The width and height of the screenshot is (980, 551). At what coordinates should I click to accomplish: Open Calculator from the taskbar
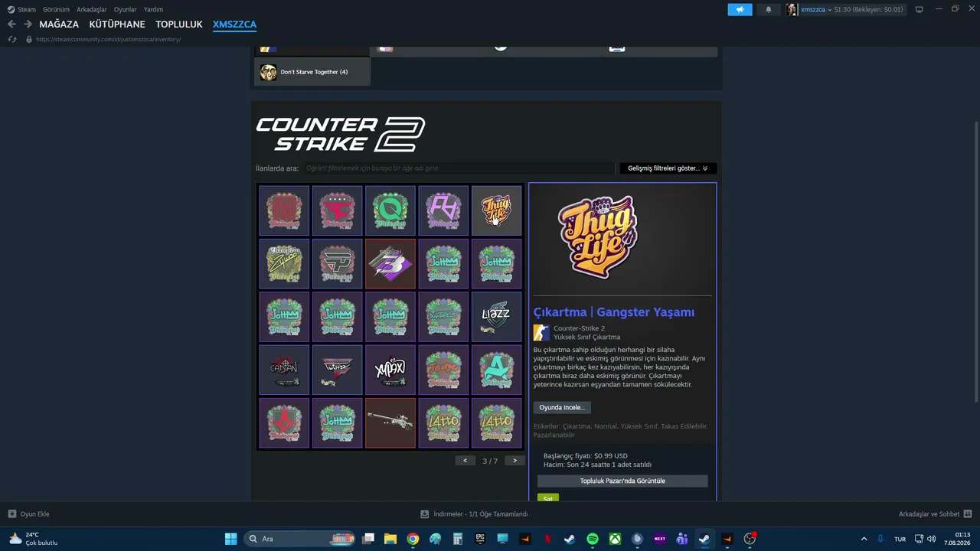458,539
